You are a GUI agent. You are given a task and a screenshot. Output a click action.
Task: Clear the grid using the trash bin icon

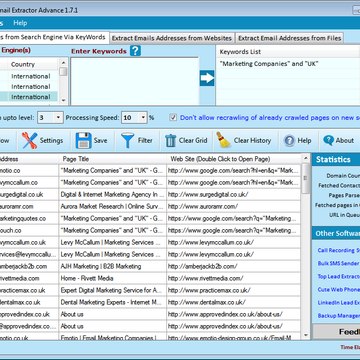click(186, 140)
